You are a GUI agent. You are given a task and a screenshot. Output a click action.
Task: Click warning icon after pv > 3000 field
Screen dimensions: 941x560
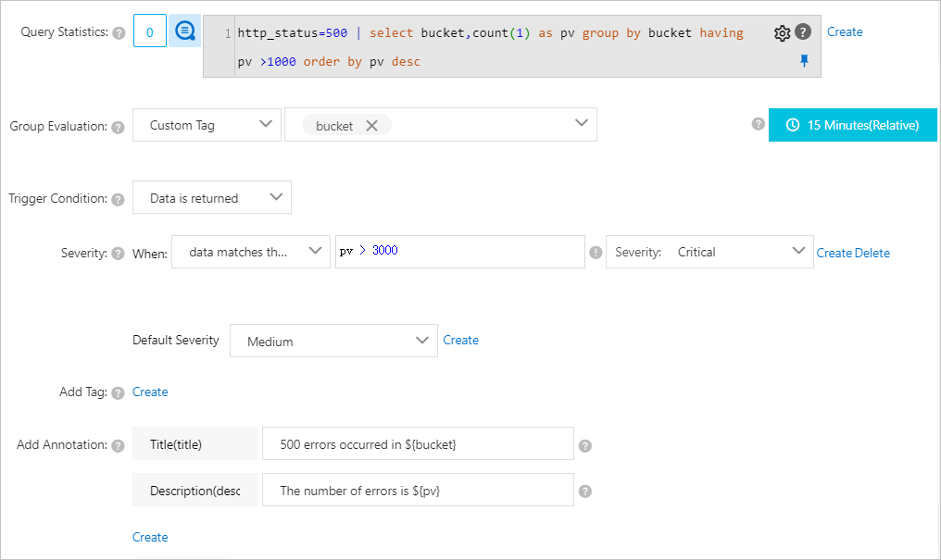tap(596, 253)
